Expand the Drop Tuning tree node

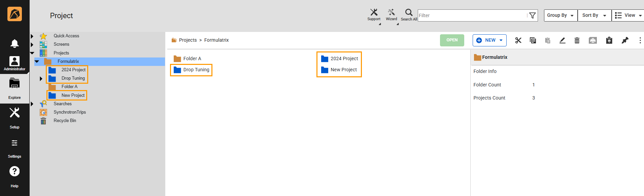41,78
